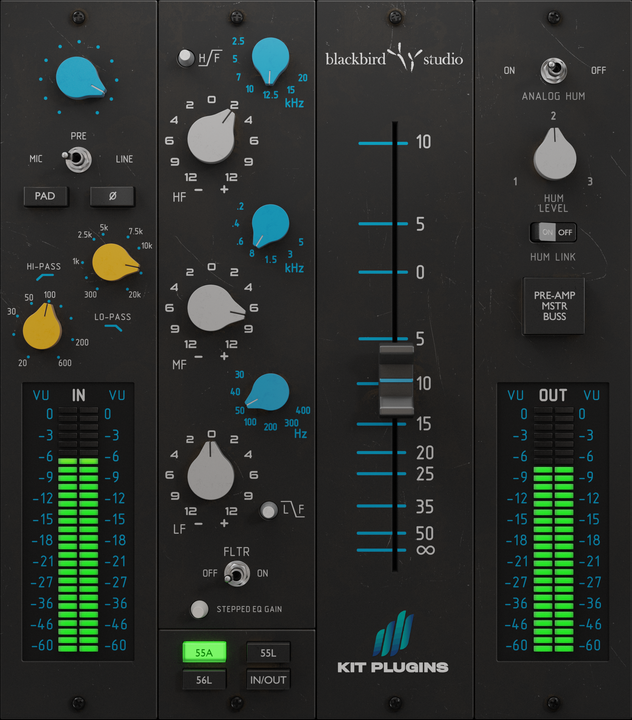Click the MF plus gain symbol
The width and height of the screenshot is (632, 720).
click(x=224, y=356)
